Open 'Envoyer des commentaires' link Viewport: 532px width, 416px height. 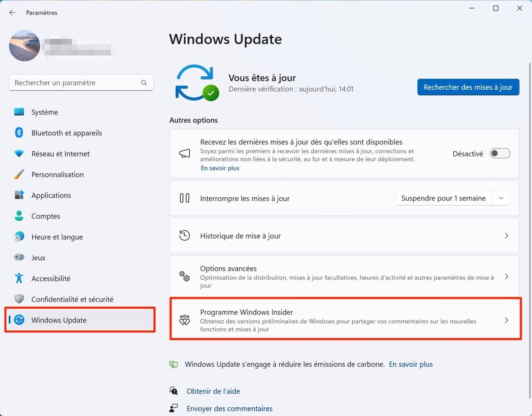coord(230,409)
